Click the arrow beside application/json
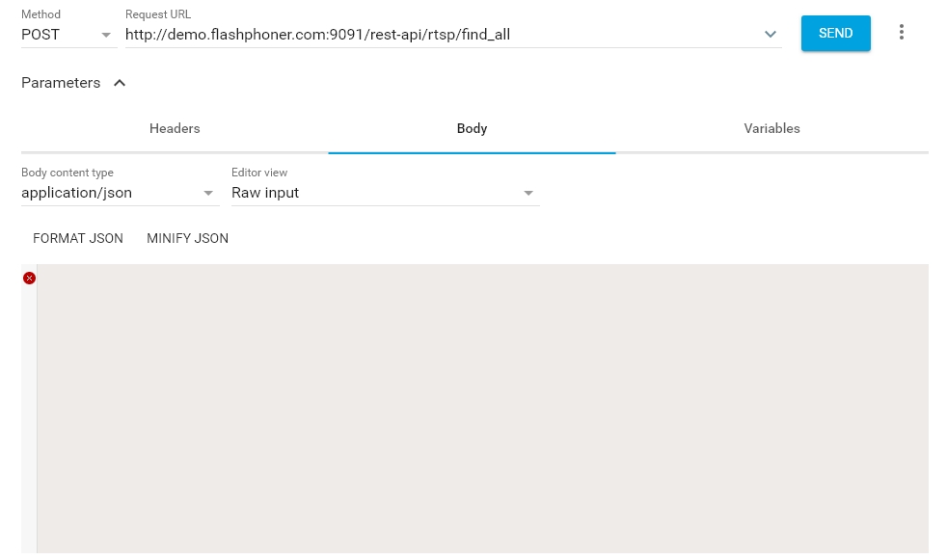 [208, 193]
